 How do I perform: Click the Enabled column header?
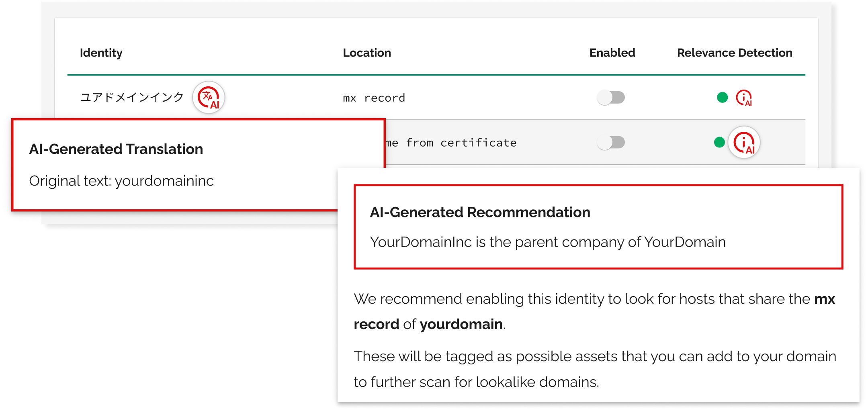[x=612, y=53]
